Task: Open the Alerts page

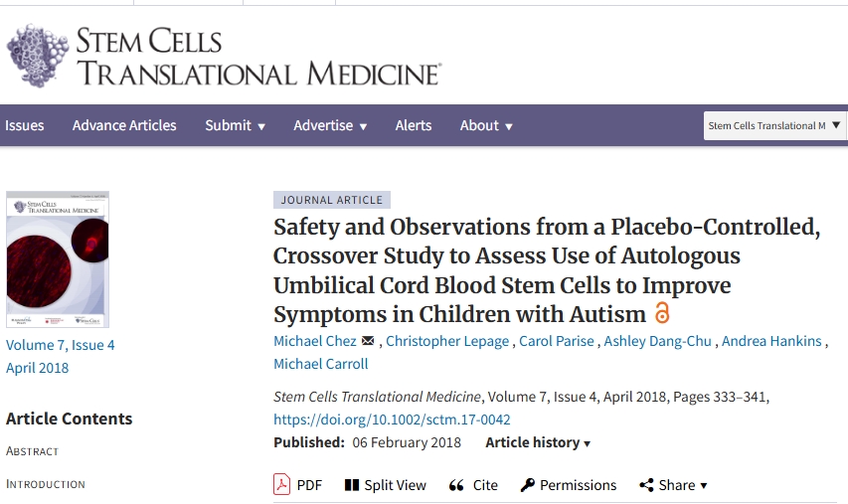Action: tap(414, 125)
